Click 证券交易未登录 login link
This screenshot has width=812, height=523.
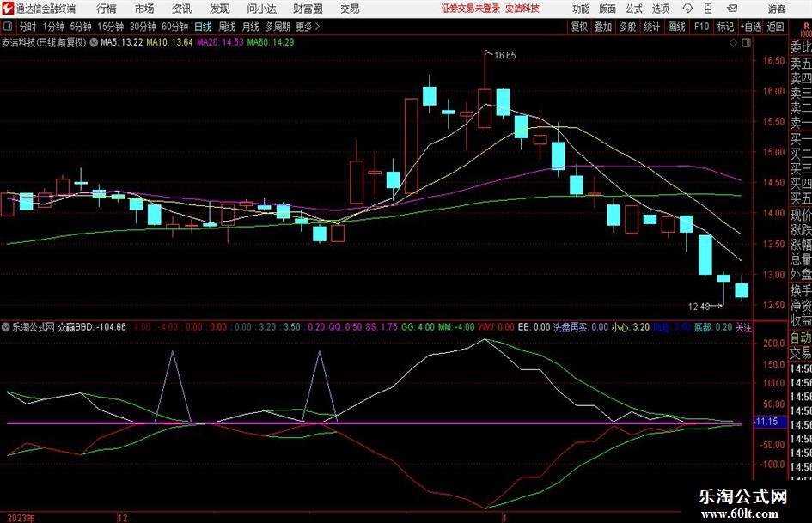pyautogui.click(x=471, y=9)
